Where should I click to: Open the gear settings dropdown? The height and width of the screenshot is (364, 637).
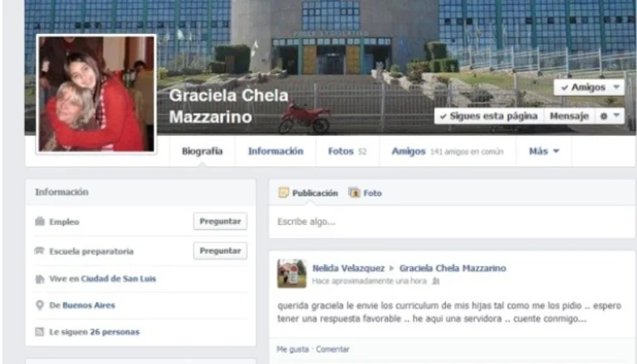pyautogui.click(x=611, y=116)
